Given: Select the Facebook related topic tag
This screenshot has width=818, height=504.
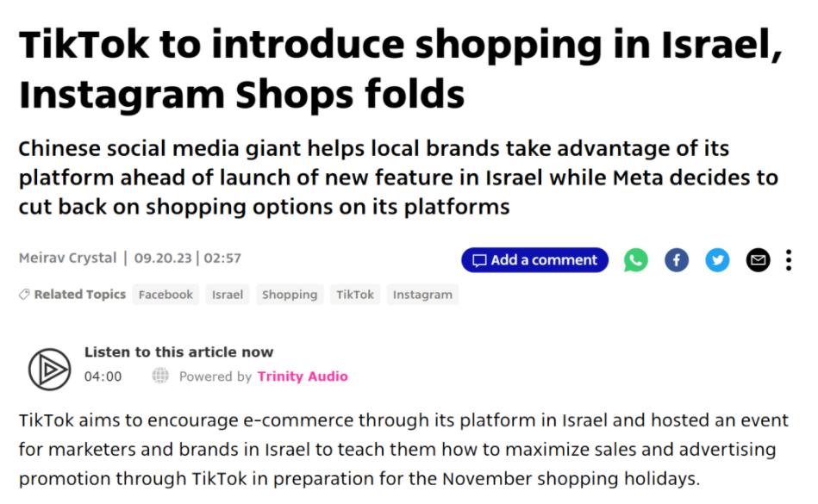Looking at the screenshot, I should pos(165,295).
